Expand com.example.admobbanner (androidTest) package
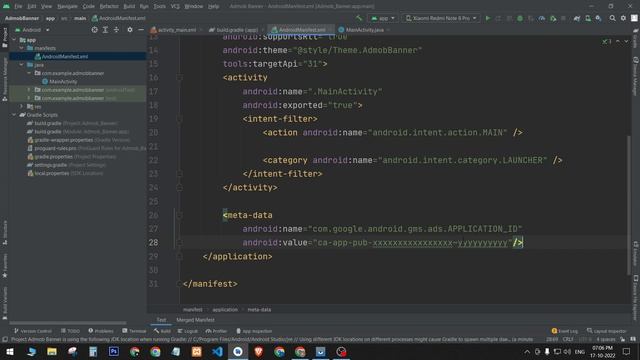This screenshot has width=640, height=360. pyautogui.click(x=29, y=90)
